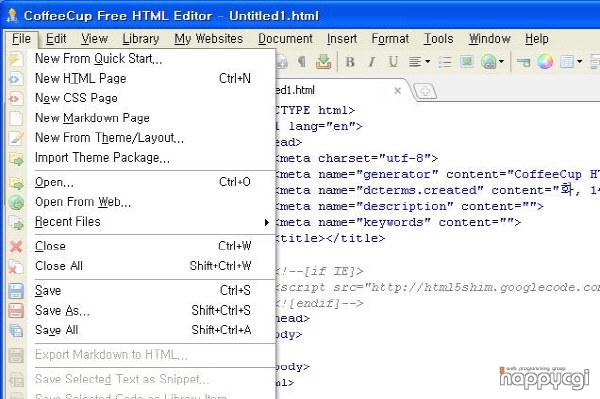Click the code line containing lang="en"
Image resolution: width=600 pixels, height=399 pixels.
[x=318, y=126]
